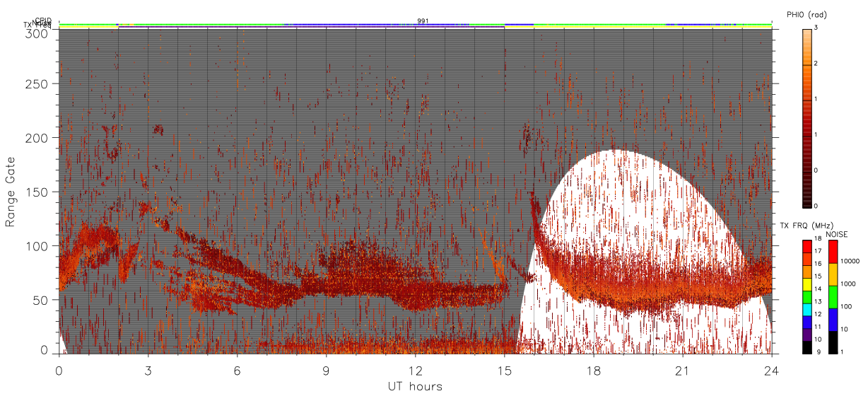Click x-axis tick label 9
Screen dimensions: 868x401
[326, 370]
